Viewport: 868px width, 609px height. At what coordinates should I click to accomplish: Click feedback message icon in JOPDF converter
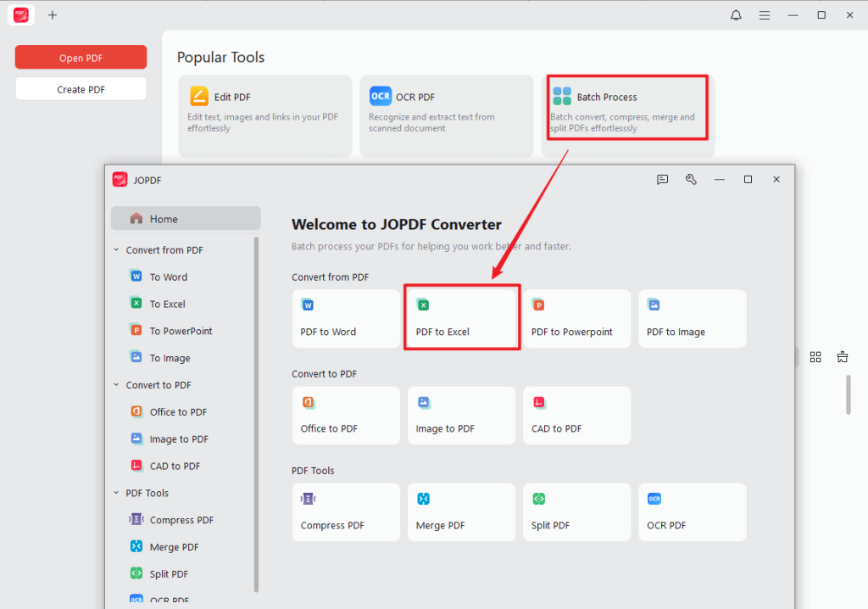[662, 180]
